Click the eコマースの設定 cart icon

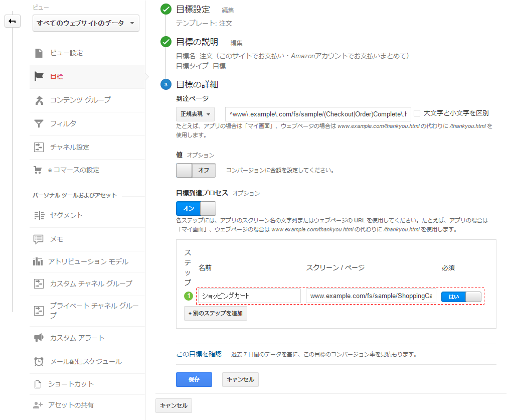point(38,170)
